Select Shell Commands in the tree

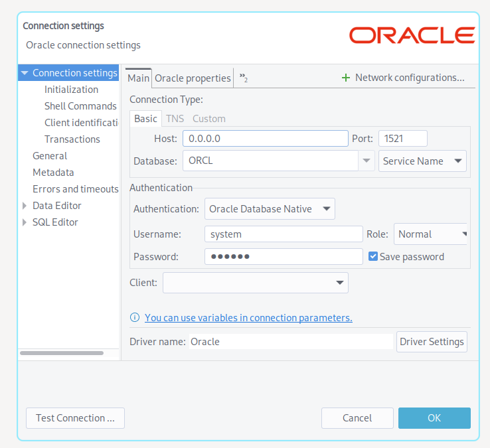tap(80, 106)
